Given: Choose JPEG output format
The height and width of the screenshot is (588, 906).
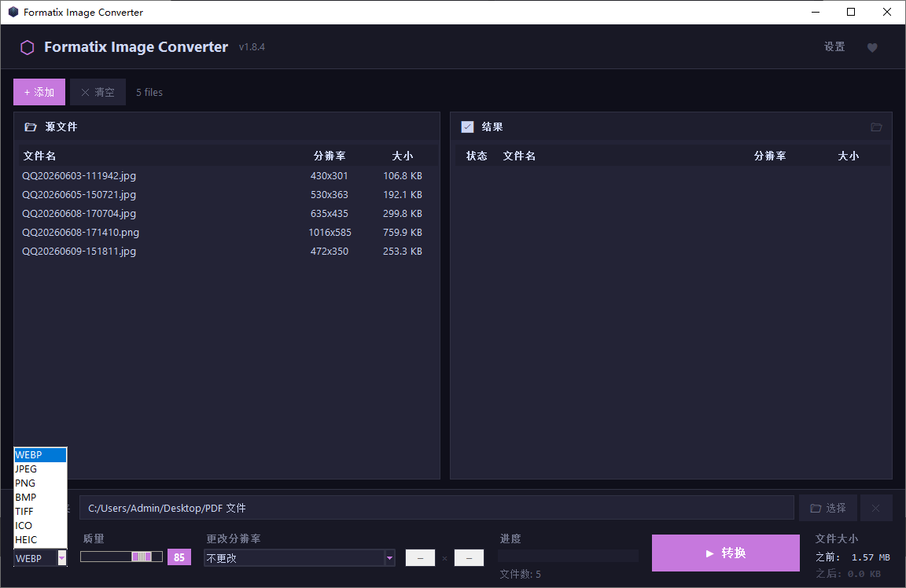Looking at the screenshot, I should (x=40, y=469).
